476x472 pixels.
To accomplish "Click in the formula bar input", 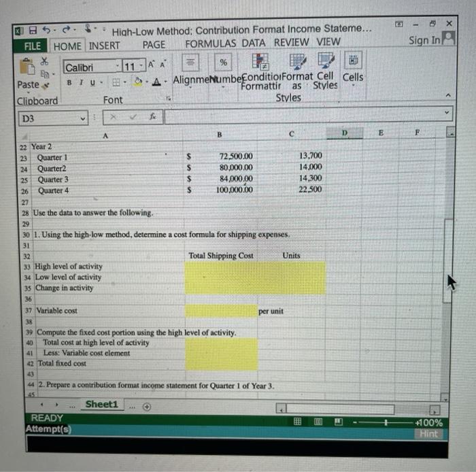I will coord(303,116).
